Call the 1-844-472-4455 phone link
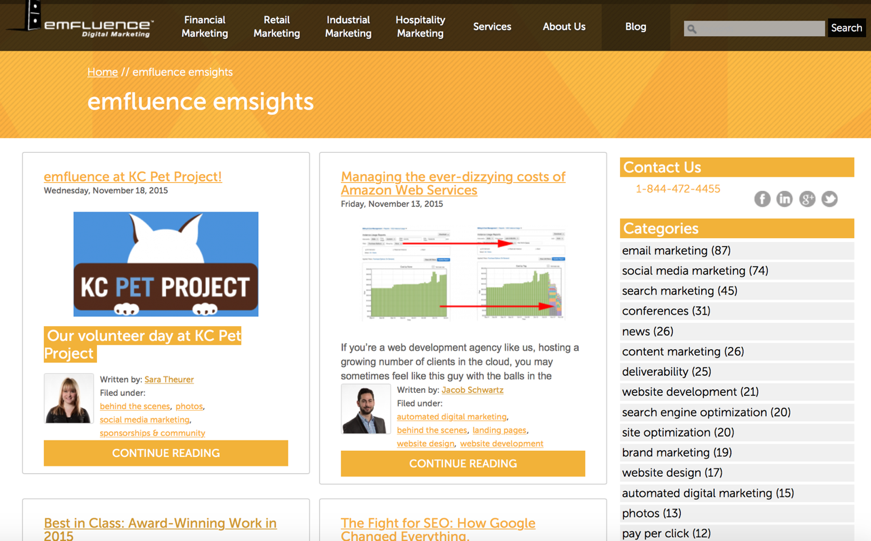This screenshot has width=871, height=541. pyautogui.click(x=678, y=189)
